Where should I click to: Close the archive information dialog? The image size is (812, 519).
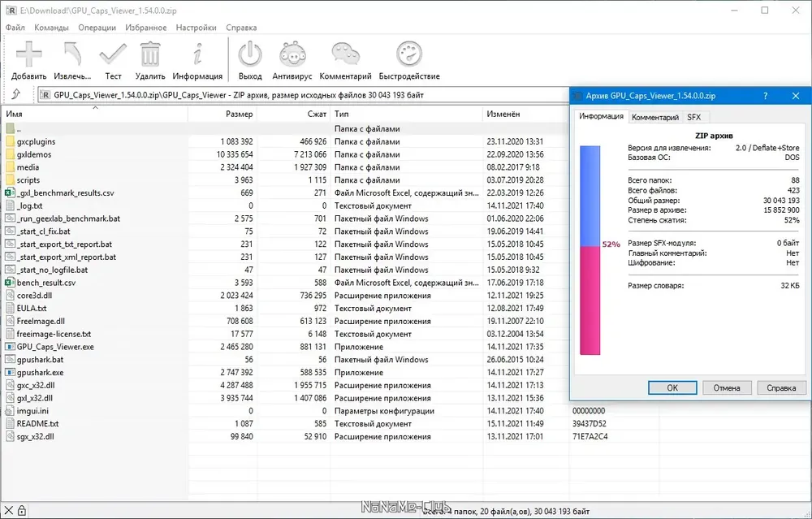(796, 96)
